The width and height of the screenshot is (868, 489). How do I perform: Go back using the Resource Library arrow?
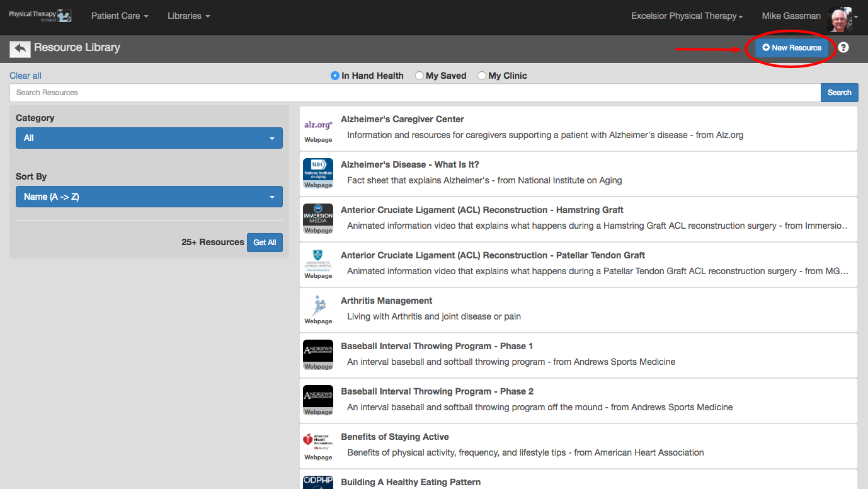tap(20, 49)
